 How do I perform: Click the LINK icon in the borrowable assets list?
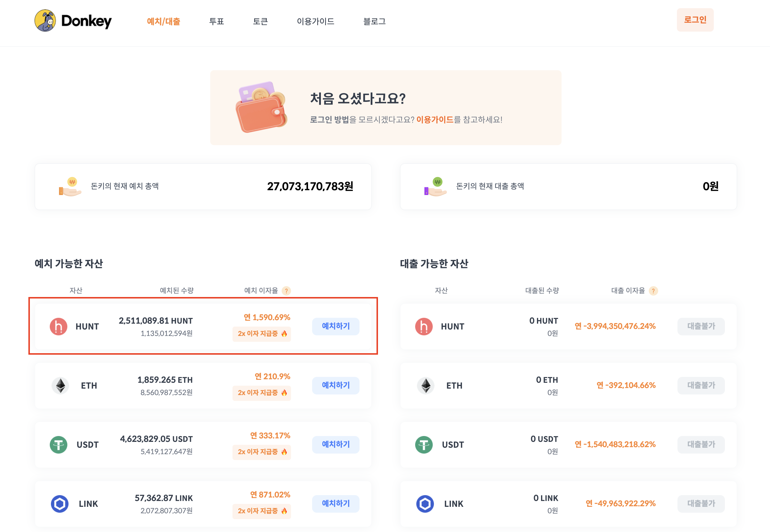tap(425, 503)
